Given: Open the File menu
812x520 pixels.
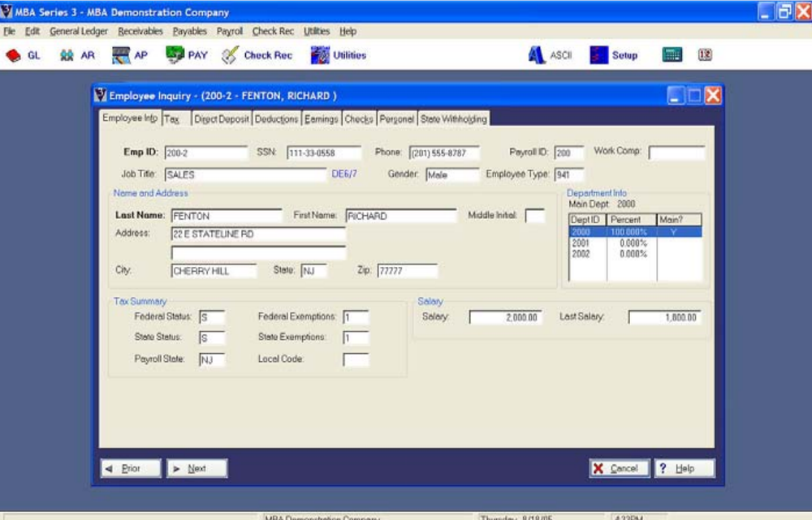Looking at the screenshot, I should (x=9, y=32).
